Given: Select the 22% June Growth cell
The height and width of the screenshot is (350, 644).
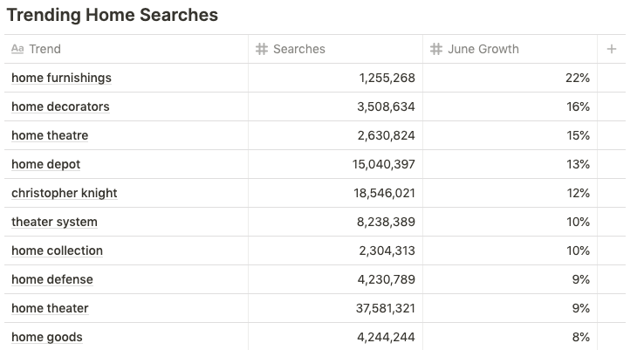Looking at the screenshot, I should click(x=510, y=78).
